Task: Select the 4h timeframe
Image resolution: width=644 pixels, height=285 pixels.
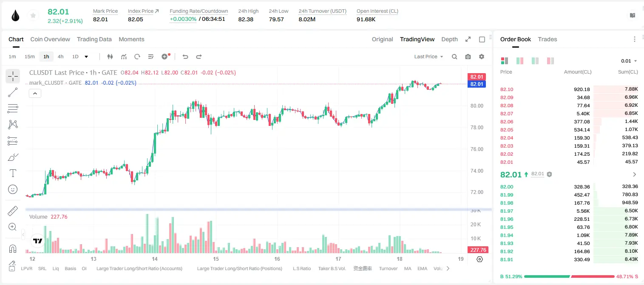Action: pos(61,57)
